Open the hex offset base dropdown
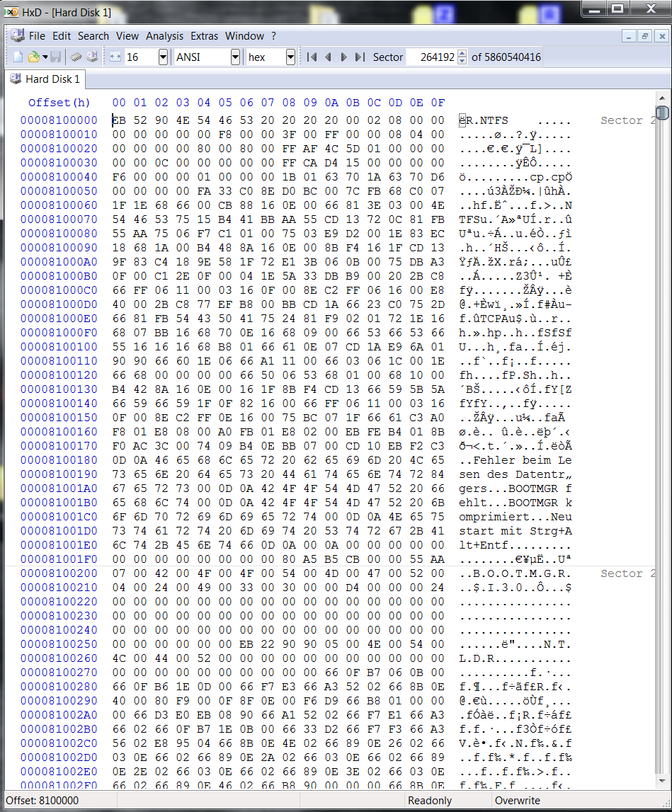 (290, 57)
